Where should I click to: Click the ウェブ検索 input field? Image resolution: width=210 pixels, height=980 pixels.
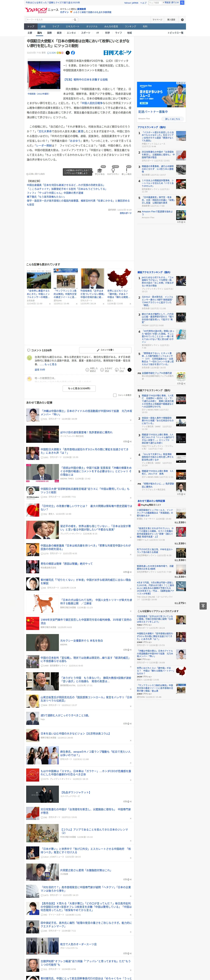pyautogui.click(x=155, y=3)
